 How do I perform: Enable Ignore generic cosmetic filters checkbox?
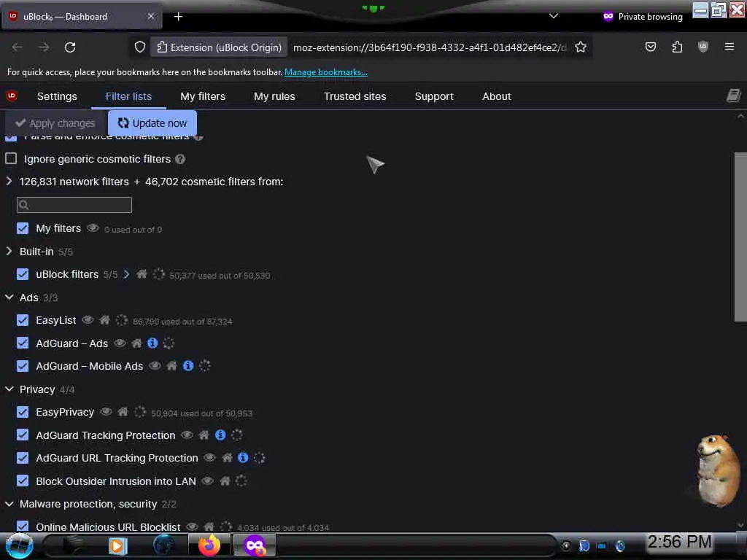click(11, 158)
